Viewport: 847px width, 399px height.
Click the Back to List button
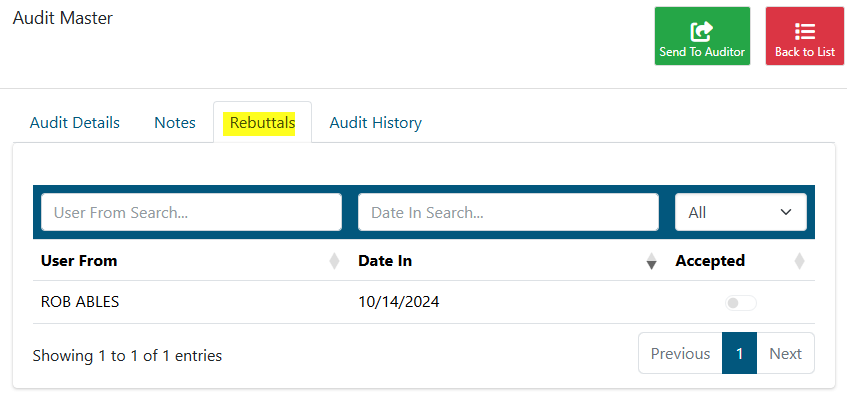pyautogui.click(x=805, y=36)
